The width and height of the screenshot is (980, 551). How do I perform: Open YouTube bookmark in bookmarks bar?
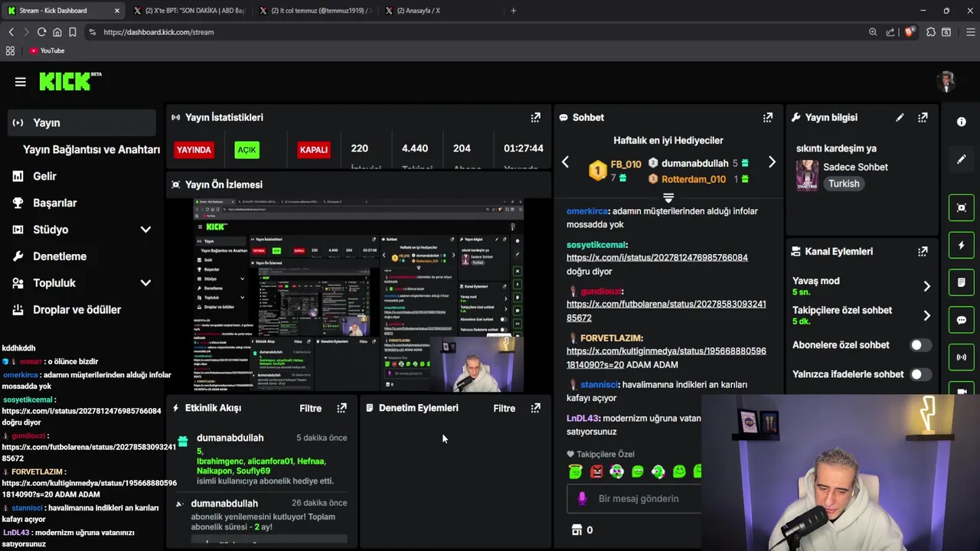(x=47, y=51)
